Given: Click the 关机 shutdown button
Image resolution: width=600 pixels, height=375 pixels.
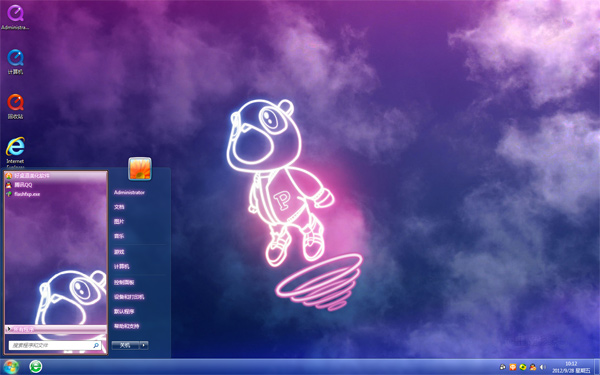Looking at the screenshot, I should pos(125,345).
